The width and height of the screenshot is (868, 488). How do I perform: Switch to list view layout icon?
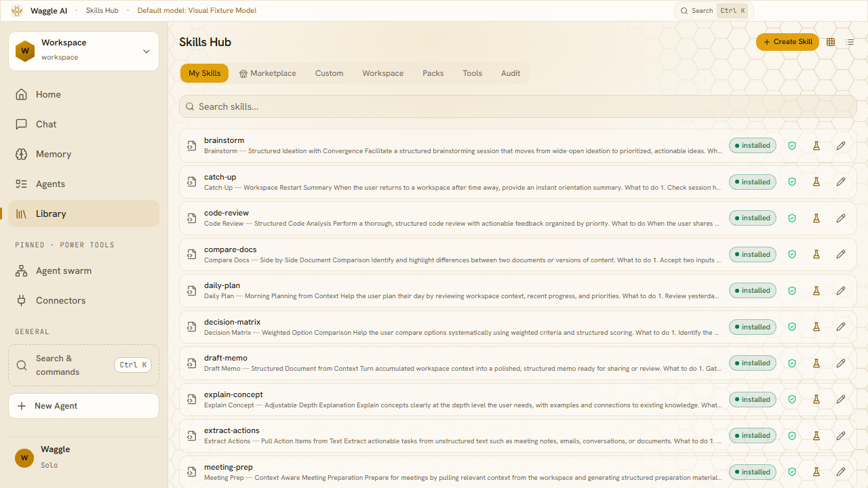[x=850, y=42]
